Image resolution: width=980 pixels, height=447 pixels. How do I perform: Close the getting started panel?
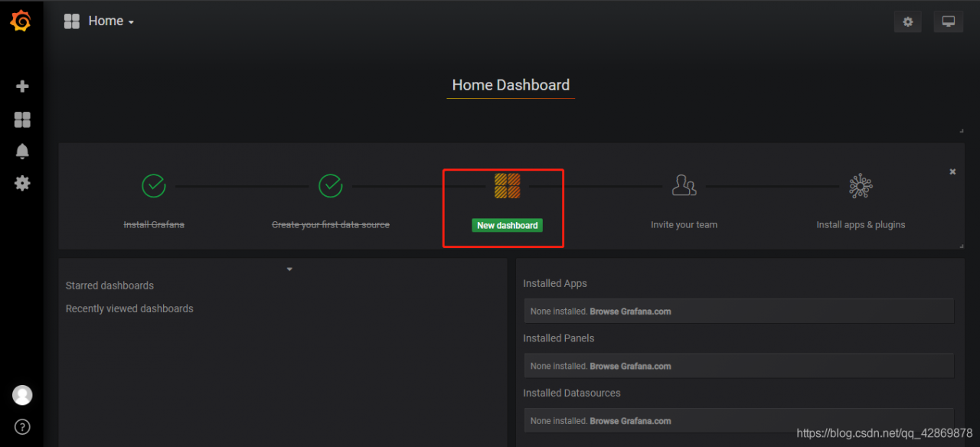[x=952, y=171]
